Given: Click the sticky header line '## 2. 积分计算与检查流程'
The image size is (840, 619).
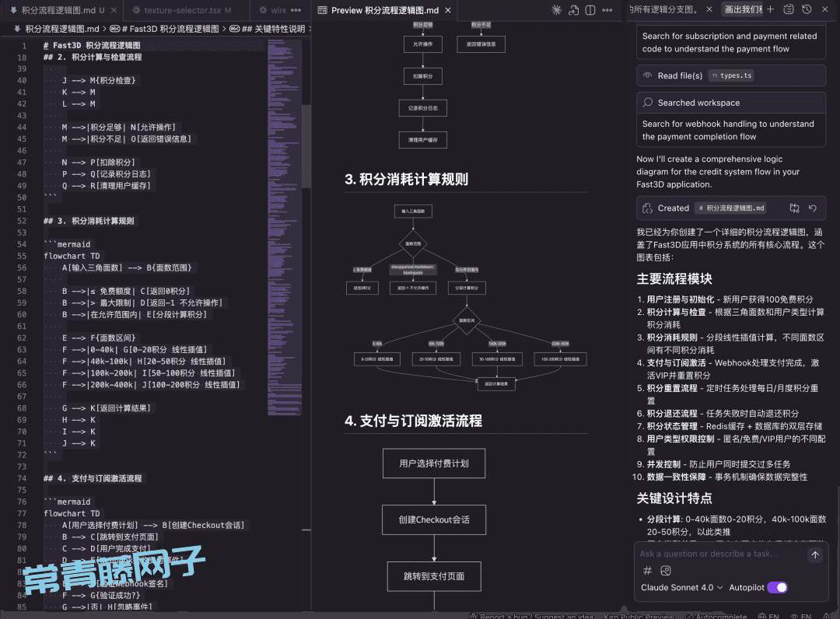Looking at the screenshot, I should 93,58.
